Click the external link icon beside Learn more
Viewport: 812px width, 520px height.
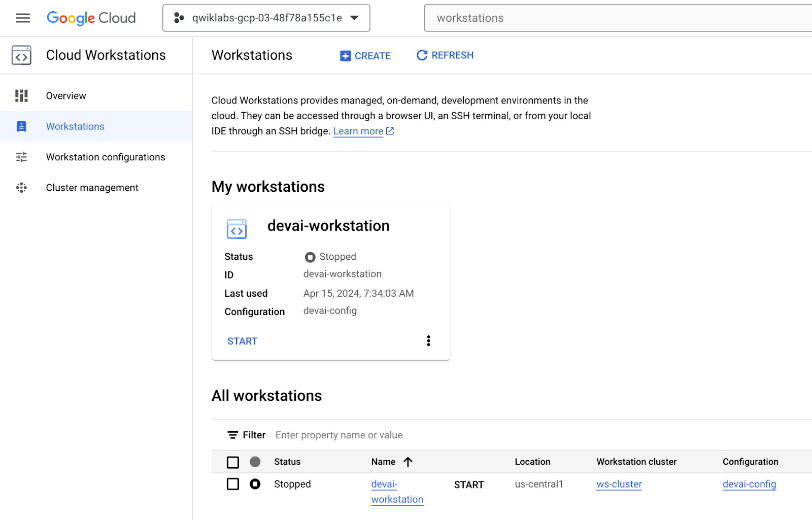point(390,131)
